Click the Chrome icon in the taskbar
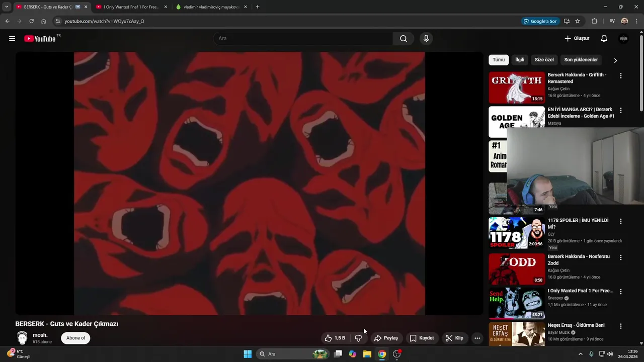The height and width of the screenshot is (362, 644). 382,354
